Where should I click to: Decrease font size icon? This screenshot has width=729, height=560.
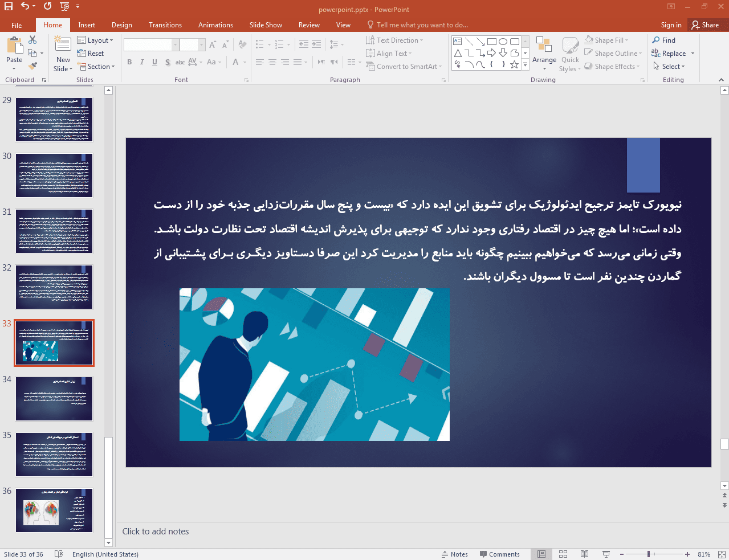(x=225, y=44)
